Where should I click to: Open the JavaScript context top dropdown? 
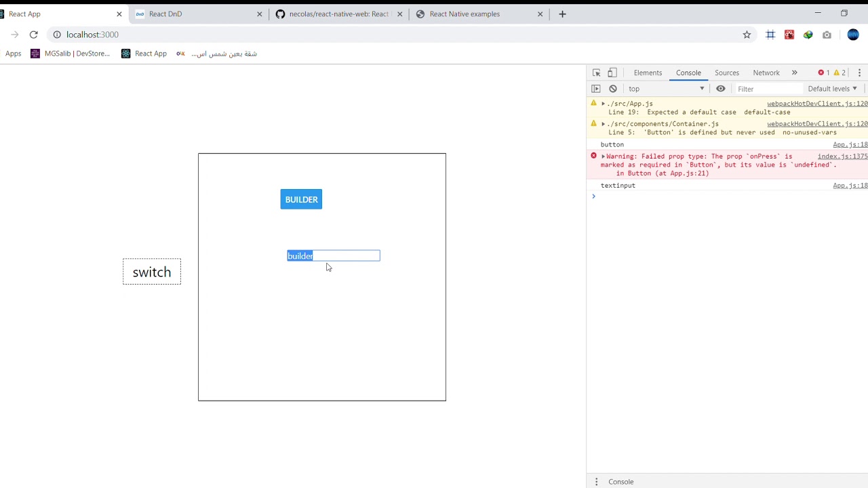coord(667,89)
